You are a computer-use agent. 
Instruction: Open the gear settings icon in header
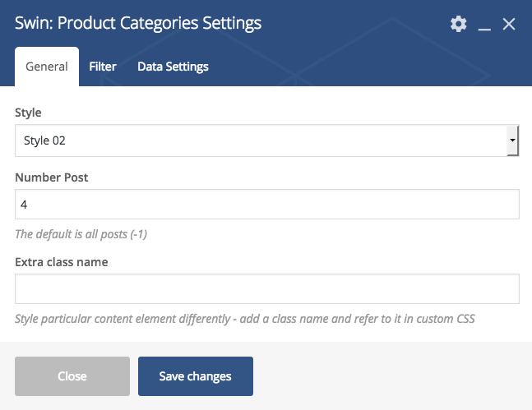tap(458, 24)
